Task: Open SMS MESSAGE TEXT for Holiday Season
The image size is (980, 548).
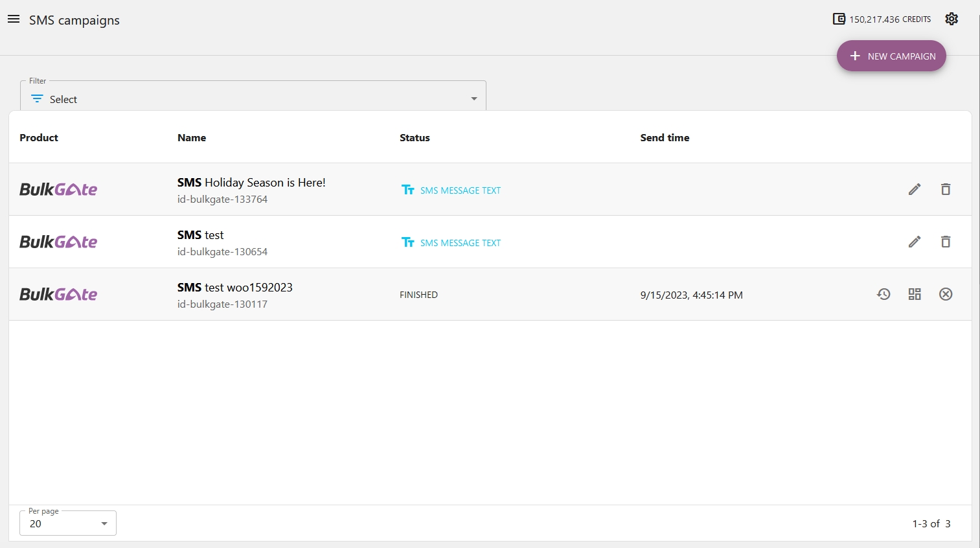Action: (x=460, y=190)
